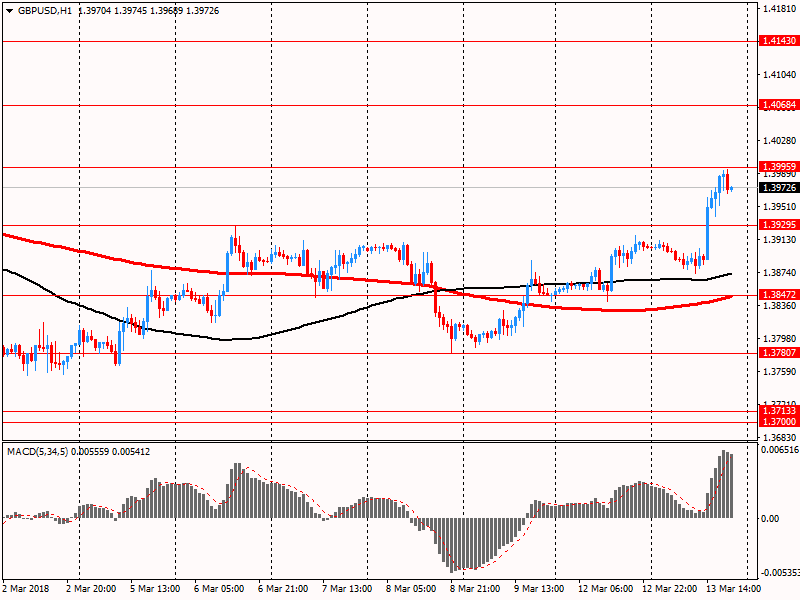Click the 1.37000 red level label
Viewport: 800px width, 600px height.
click(778, 423)
